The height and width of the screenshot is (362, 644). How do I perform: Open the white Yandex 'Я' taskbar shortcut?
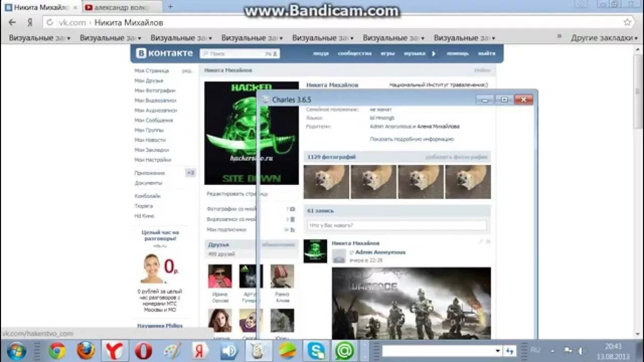pos(200,350)
